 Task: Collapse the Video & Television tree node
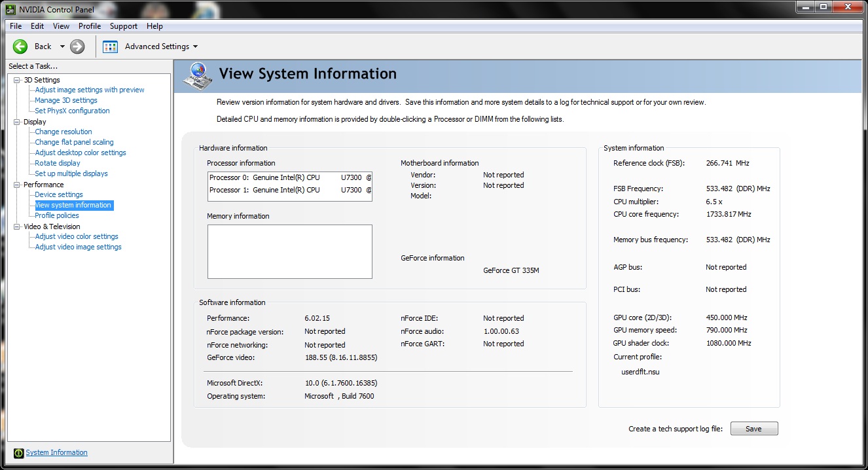(17, 226)
